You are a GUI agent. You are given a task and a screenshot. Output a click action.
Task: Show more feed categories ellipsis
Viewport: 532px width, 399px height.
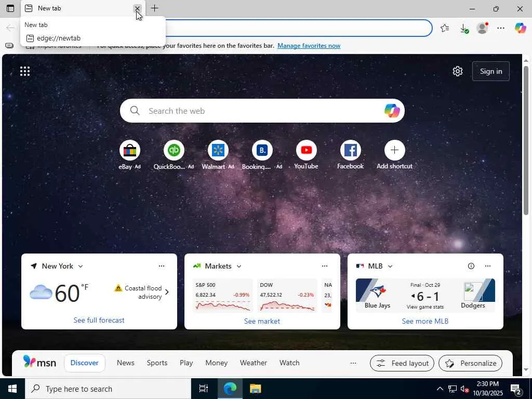(x=353, y=363)
